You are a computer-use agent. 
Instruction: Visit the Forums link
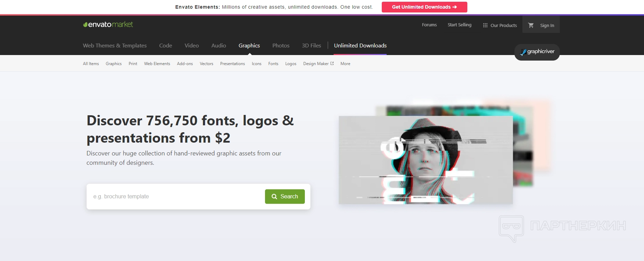(x=429, y=25)
